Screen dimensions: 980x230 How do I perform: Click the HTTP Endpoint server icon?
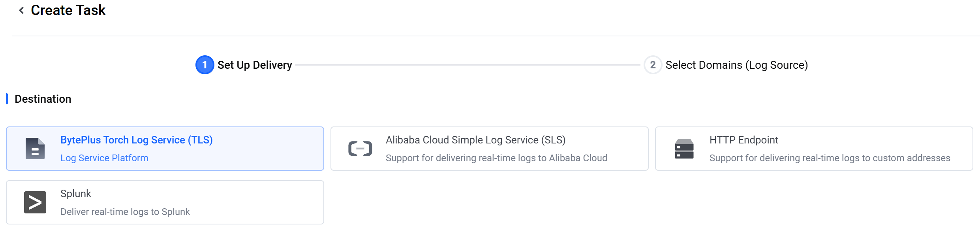point(684,149)
